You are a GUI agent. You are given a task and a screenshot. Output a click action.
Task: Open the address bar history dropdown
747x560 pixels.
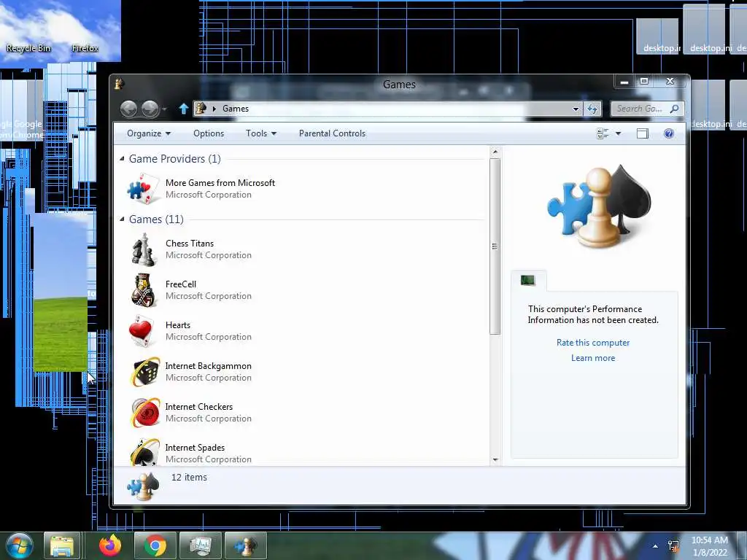coord(576,109)
